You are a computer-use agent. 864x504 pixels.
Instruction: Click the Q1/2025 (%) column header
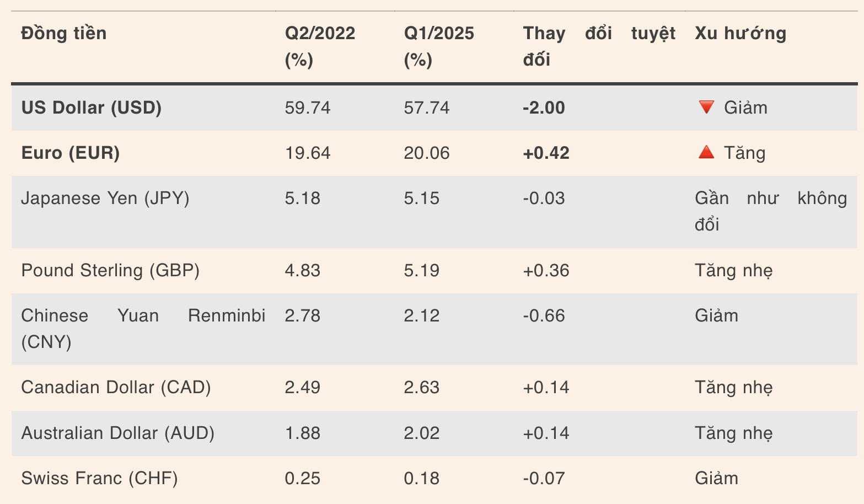click(439, 46)
